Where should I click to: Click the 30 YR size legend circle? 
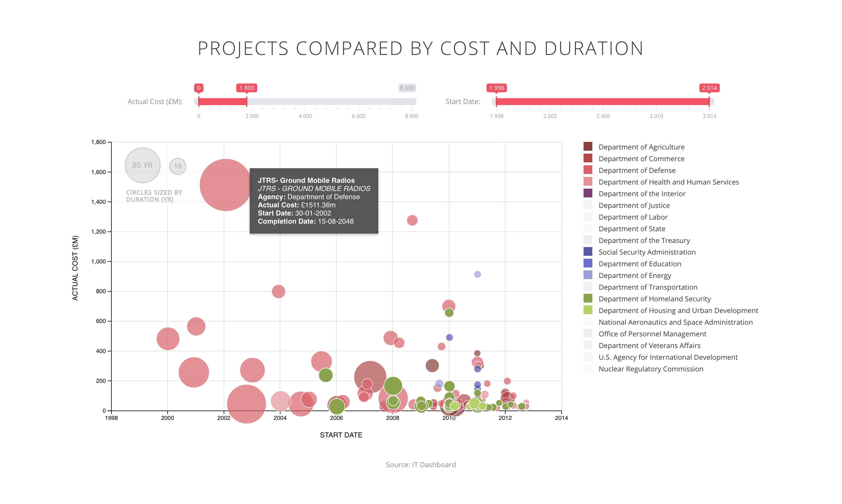tap(142, 165)
